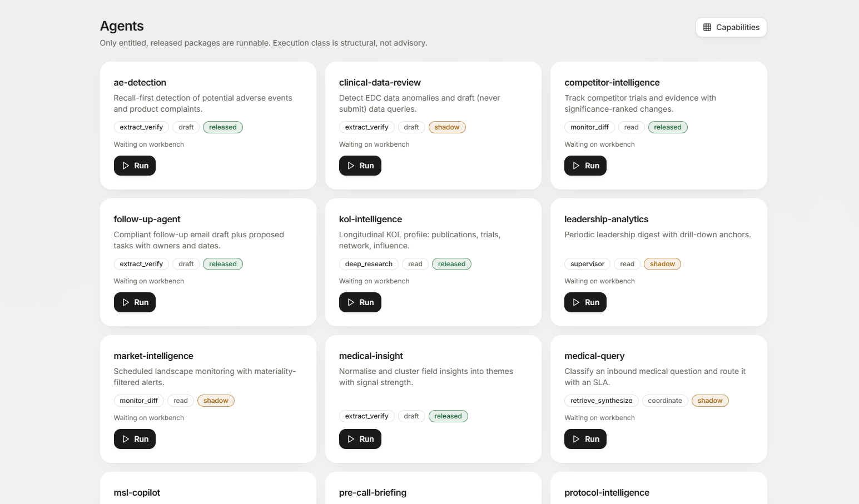Viewport: 859px width, 504px height.
Task: Click the follow-up-agent heading
Action: (x=147, y=219)
